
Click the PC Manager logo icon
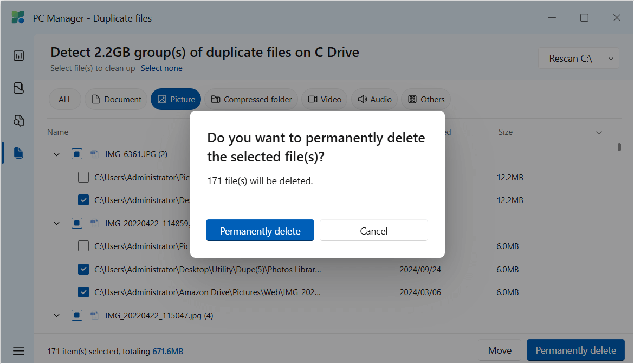coord(18,17)
